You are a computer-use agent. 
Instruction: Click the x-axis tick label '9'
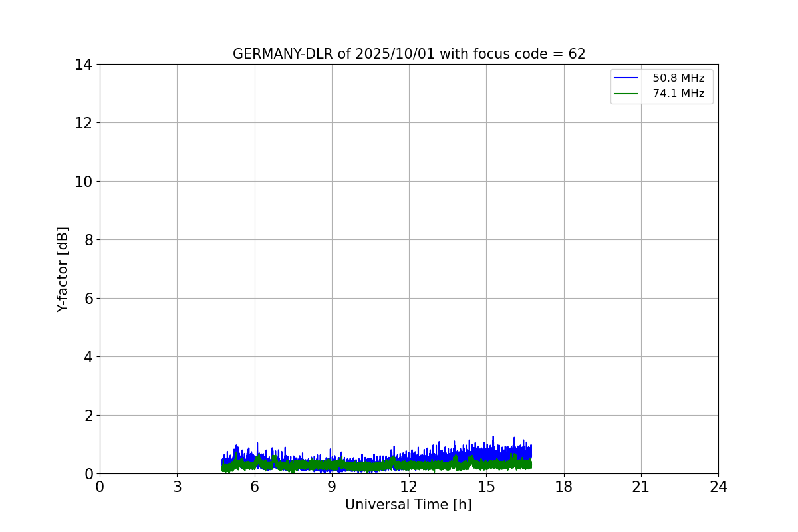tap(332, 487)
